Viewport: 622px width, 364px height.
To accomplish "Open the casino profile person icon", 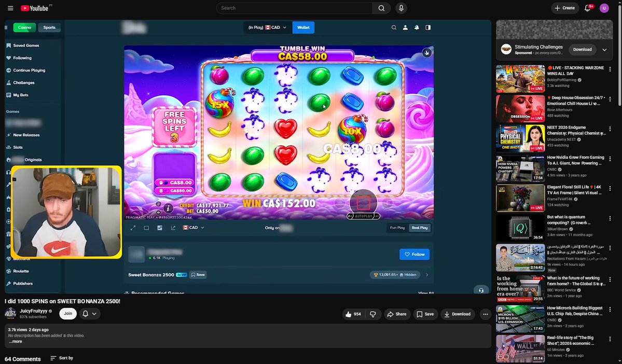I will click(x=405, y=27).
